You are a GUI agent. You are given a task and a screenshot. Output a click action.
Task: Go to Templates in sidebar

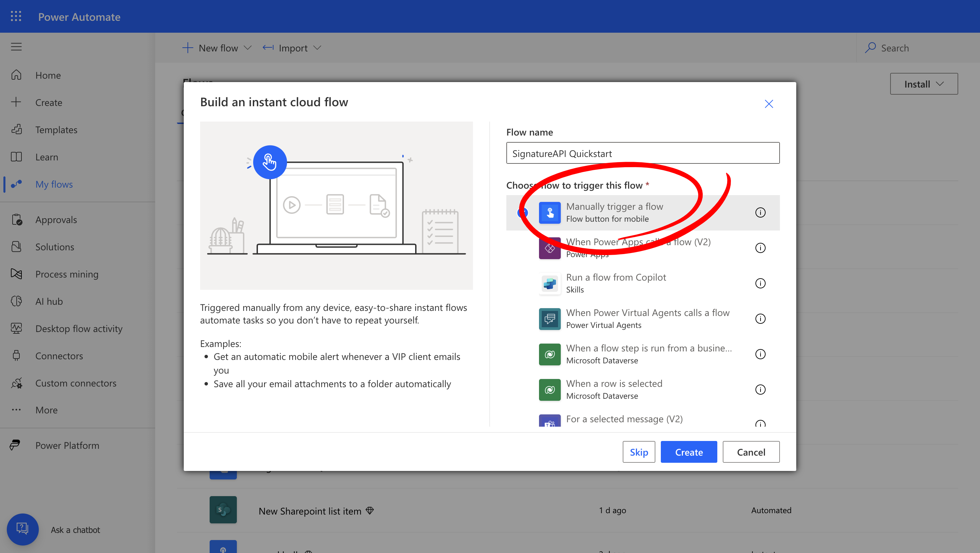coord(56,130)
